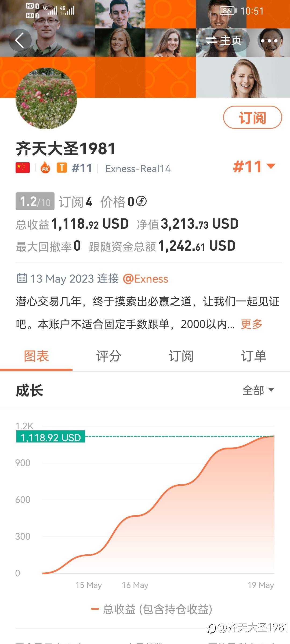Tap the flower field profile avatar
This screenshot has height=644, width=290.
[x=46, y=98]
